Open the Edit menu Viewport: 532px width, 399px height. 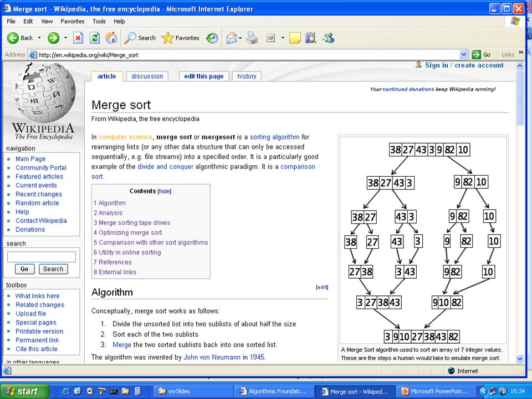(x=28, y=22)
